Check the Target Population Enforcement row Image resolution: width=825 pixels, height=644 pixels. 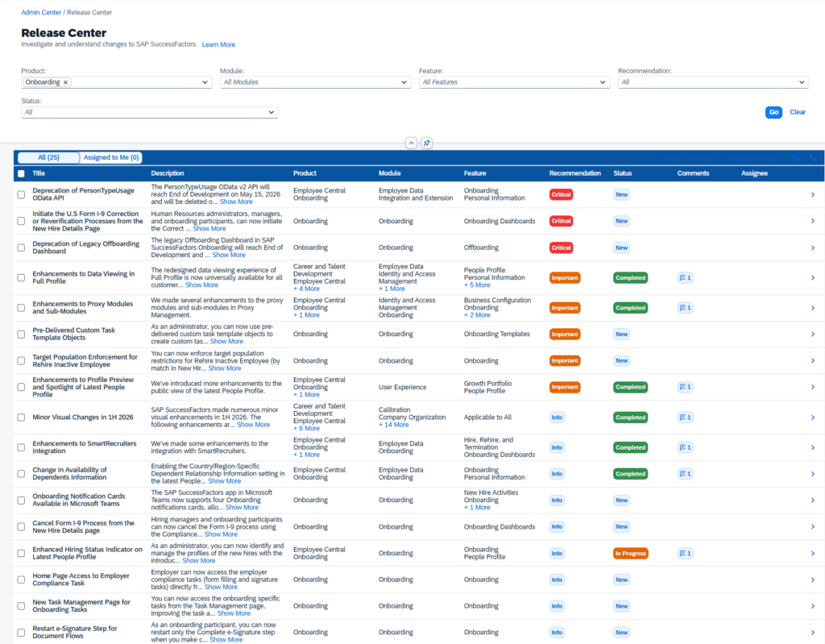coord(21,361)
